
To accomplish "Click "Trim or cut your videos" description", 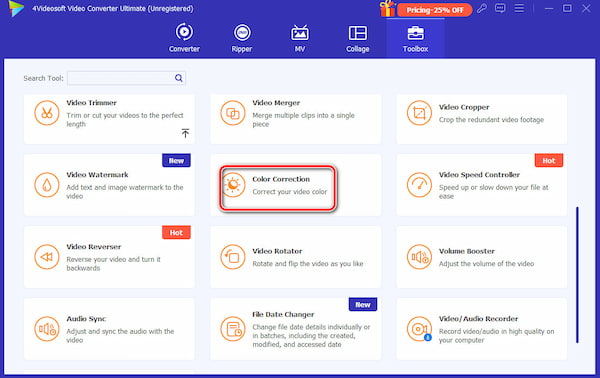I will point(125,119).
